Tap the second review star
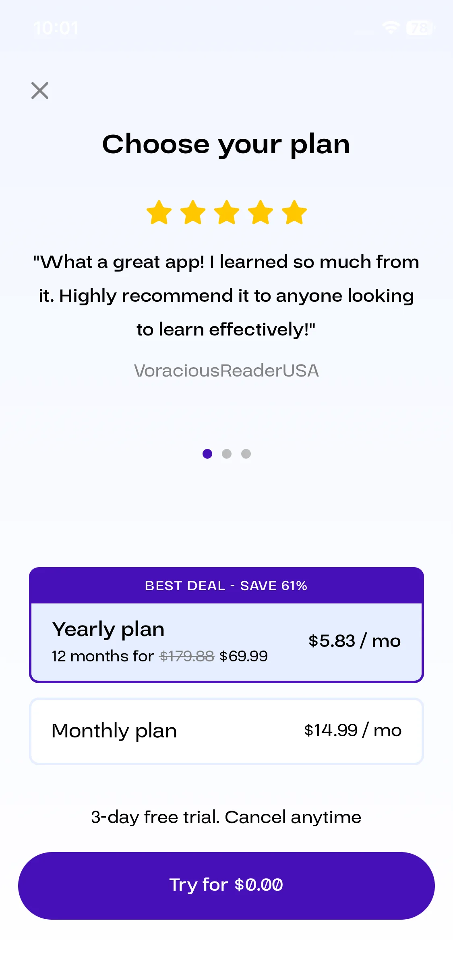 pyautogui.click(x=193, y=212)
